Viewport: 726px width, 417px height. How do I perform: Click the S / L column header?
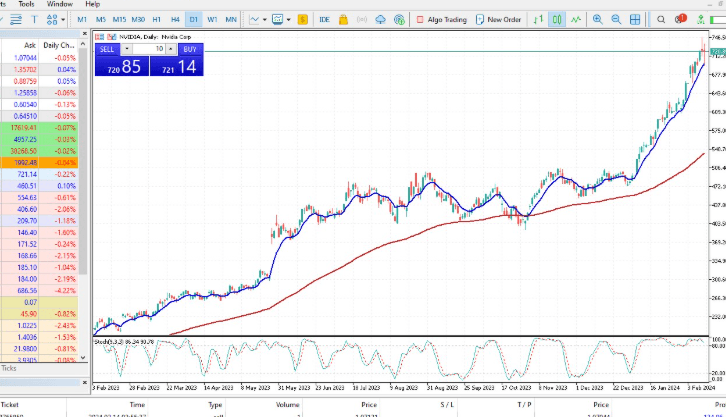[x=447, y=405]
